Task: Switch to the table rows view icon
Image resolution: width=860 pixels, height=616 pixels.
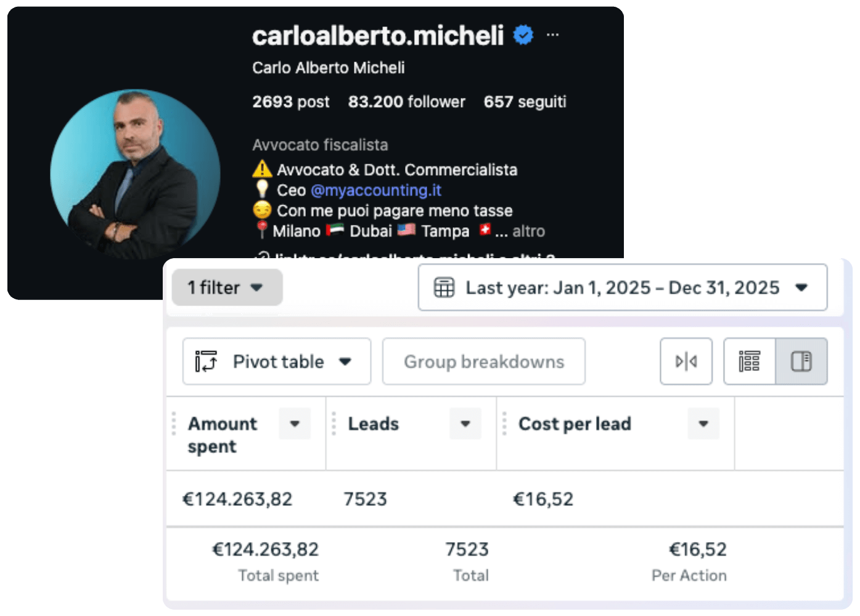Action: 749,362
